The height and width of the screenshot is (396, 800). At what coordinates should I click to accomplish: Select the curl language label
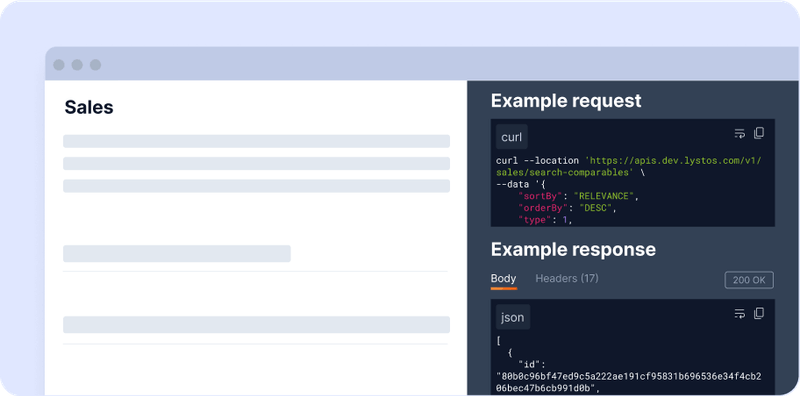click(512, 137)
